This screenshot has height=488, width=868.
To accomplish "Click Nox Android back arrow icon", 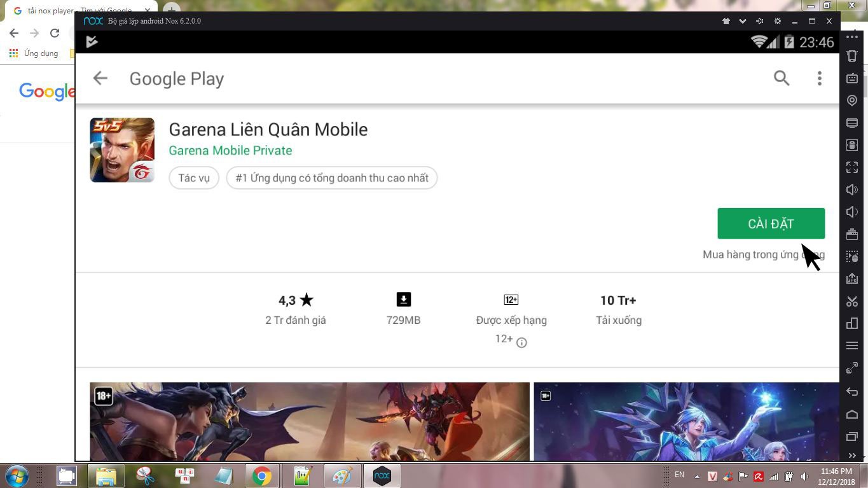I will click(x=852, y=391).
